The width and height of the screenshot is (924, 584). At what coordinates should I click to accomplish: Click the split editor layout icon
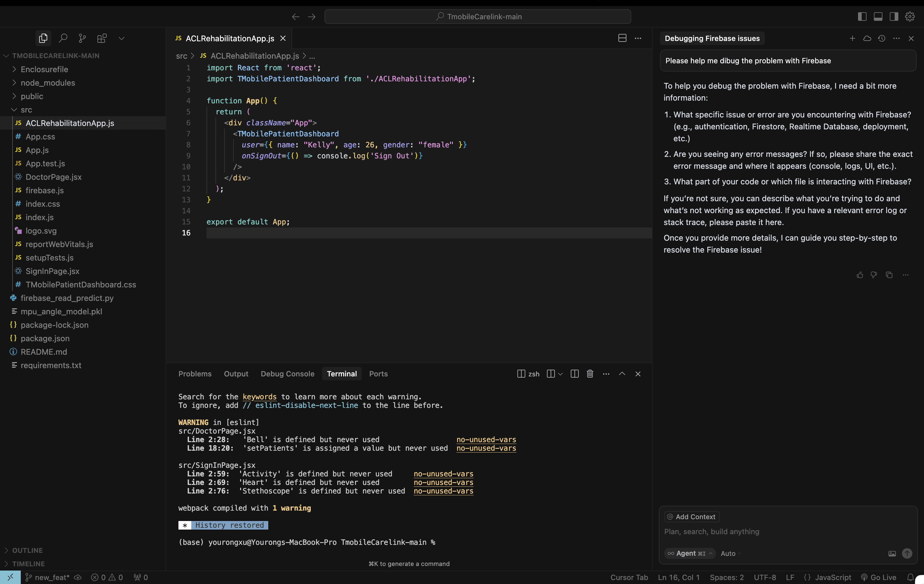[x=622, y=38]
